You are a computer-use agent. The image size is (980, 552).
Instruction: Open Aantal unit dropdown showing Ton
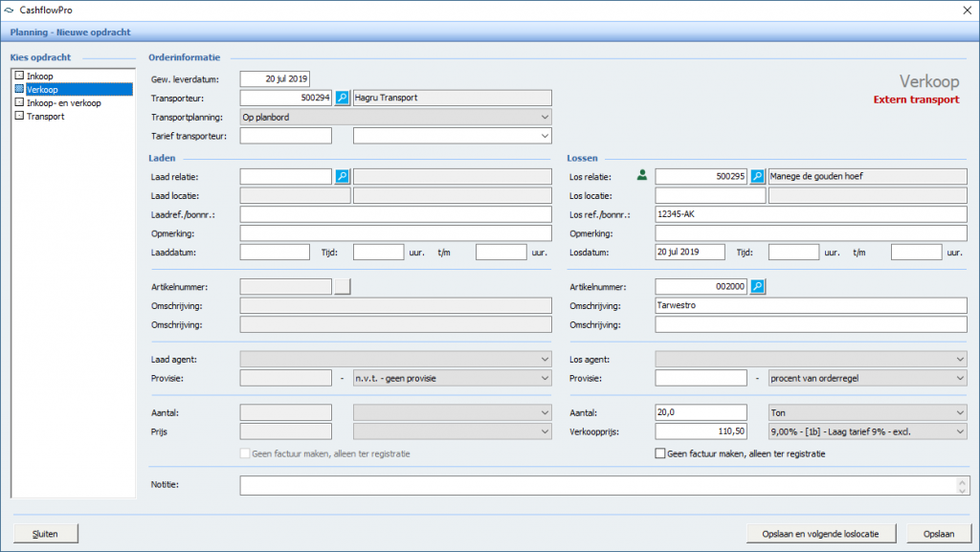[867, 412]
